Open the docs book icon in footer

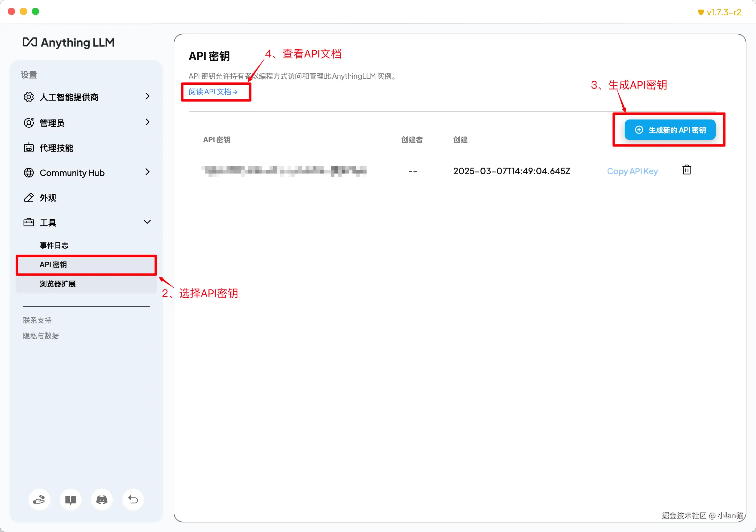pos(71,500)
